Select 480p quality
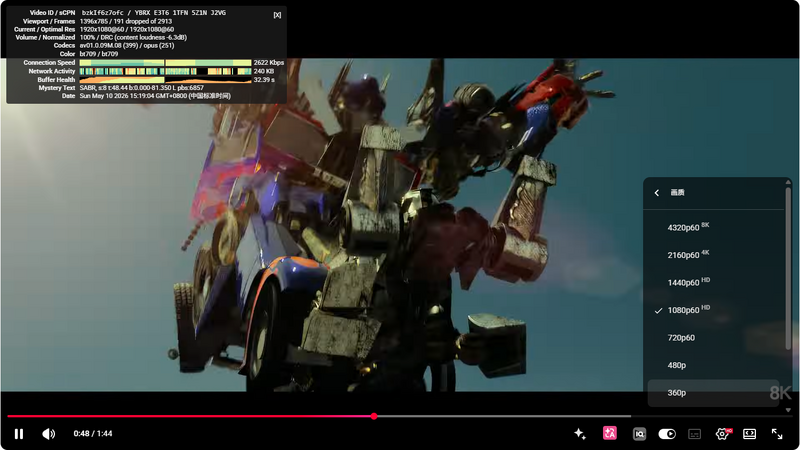 click(x=713, y=365)
